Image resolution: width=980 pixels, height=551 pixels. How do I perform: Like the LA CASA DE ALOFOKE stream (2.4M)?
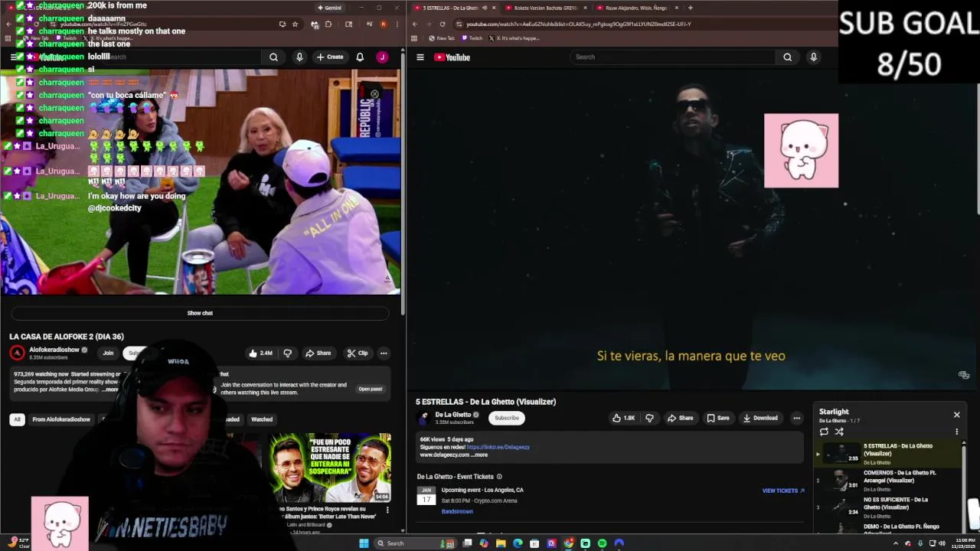click(x=260, y=353)
